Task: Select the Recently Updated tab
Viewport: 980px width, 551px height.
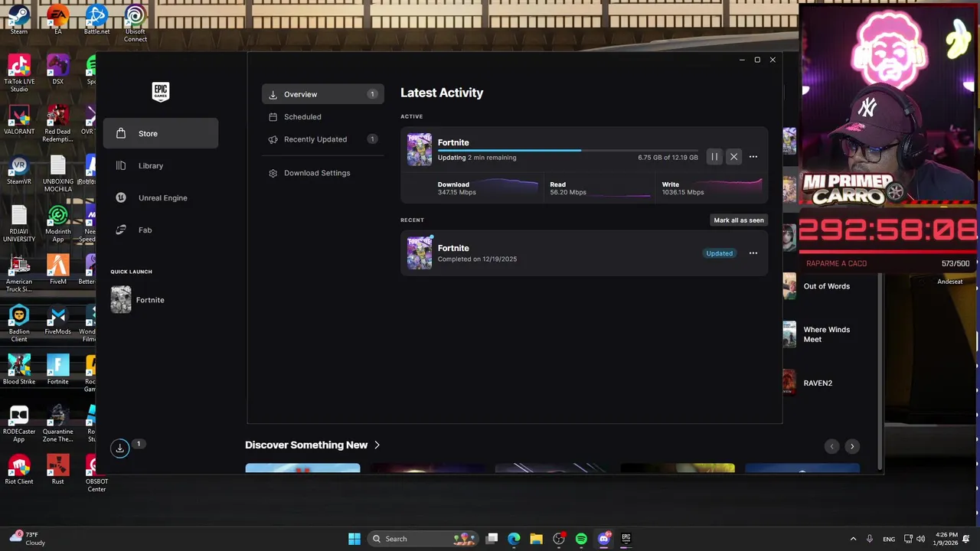Action: tap(322, 139)
